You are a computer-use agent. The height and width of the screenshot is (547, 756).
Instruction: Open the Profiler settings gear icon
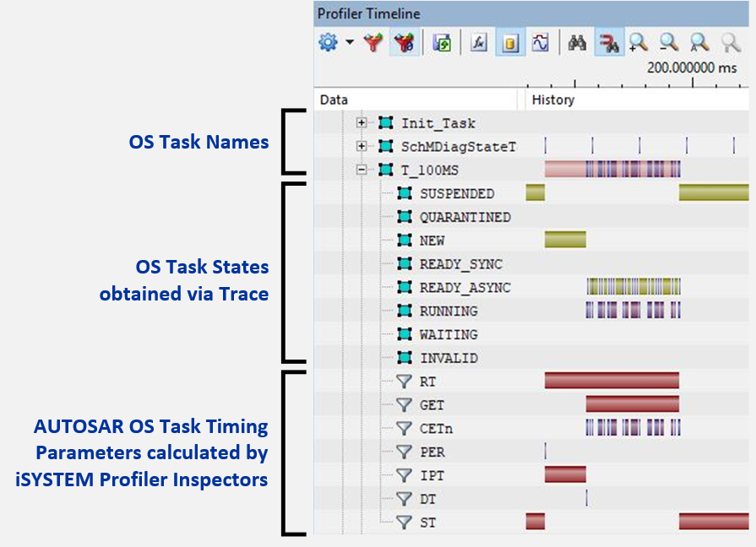click(328, 43)
